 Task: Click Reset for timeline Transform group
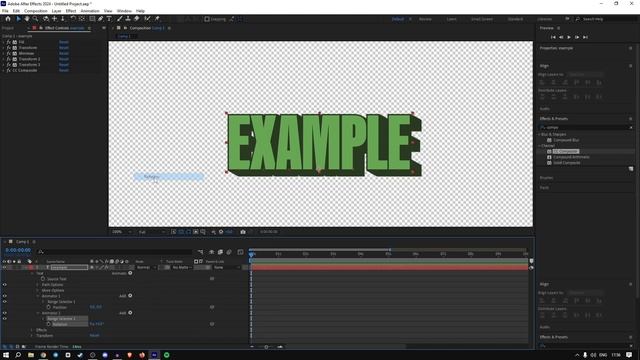point(94,336)
